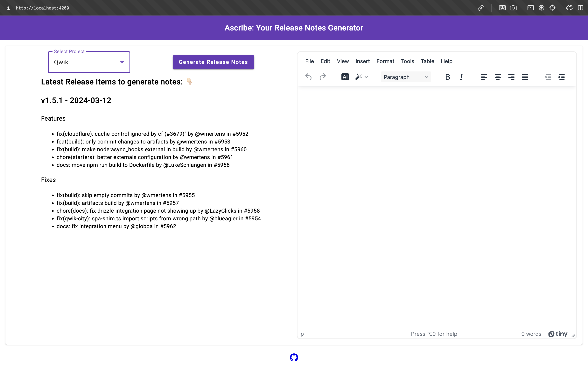This screenshot has width=588, height=367.
Task: Decrease indent with the toolbar icon
Action: [548, 77]
